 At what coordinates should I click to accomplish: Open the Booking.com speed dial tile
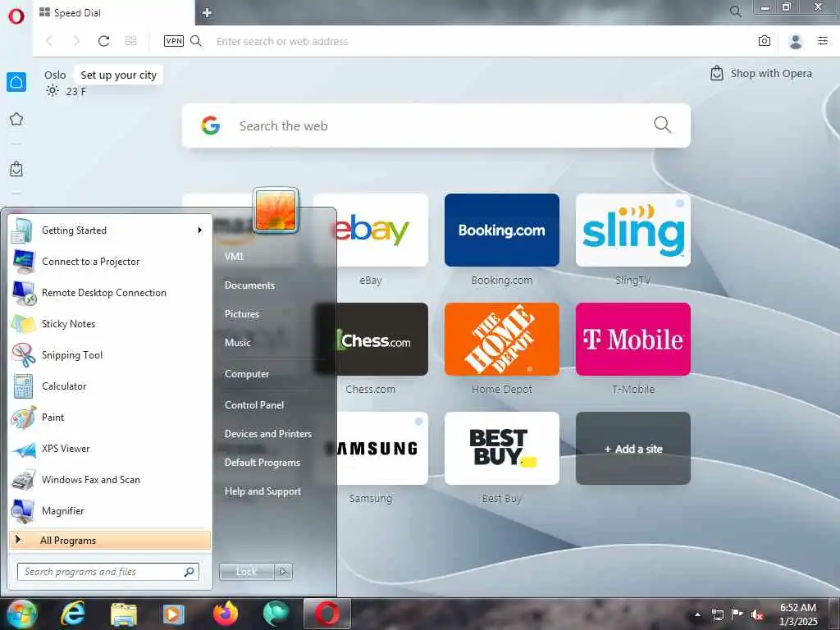502,230
